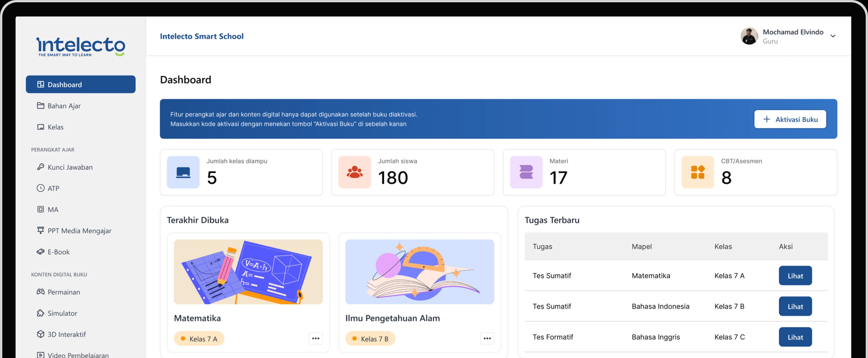This screenshot has width=868, height=358.
Task: Open the user account dropdown chevron
Action: (x=833, y=36)
